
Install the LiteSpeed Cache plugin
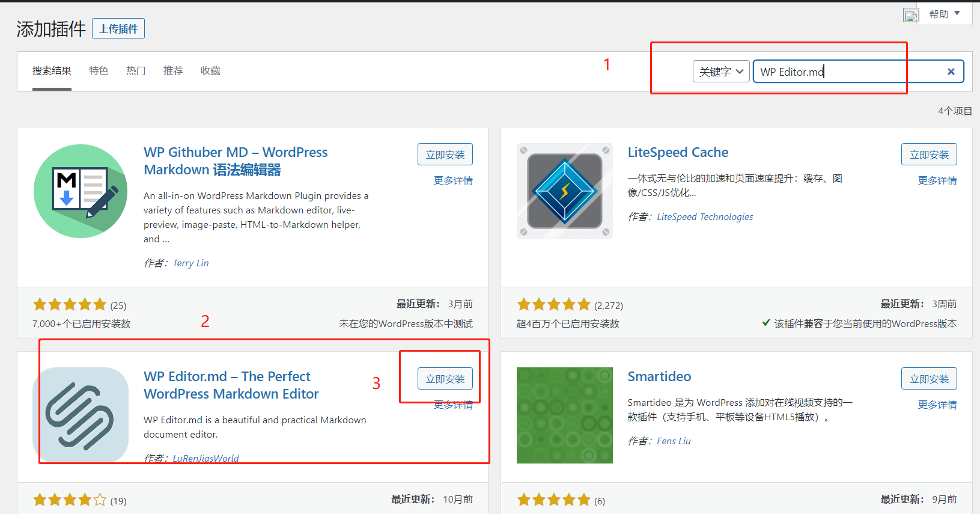coord(928,155)
